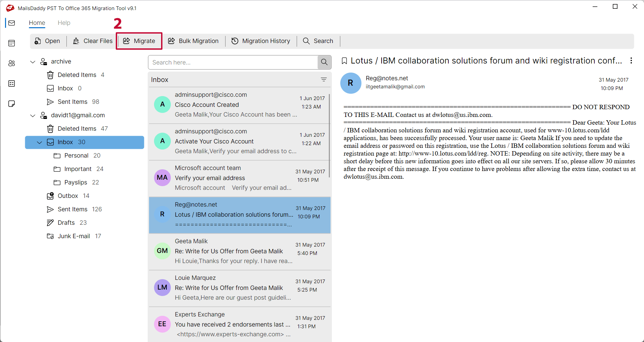644x342 pixels.
Task: Open the Notes sidebar icon
Action: pyautogui.click(x=12, y=103)
